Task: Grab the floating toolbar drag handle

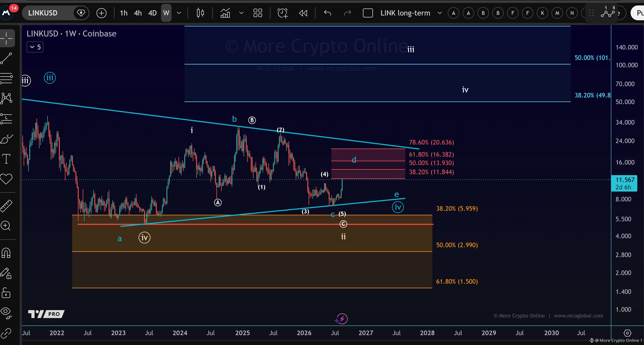Action: 591,13
